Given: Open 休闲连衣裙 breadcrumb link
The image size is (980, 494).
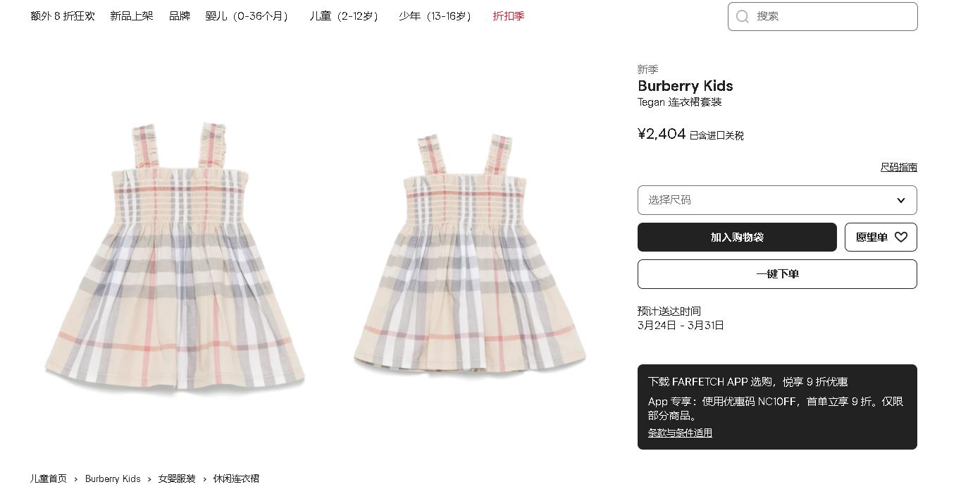Looking at the screenshot, I should tap(236, 478).
